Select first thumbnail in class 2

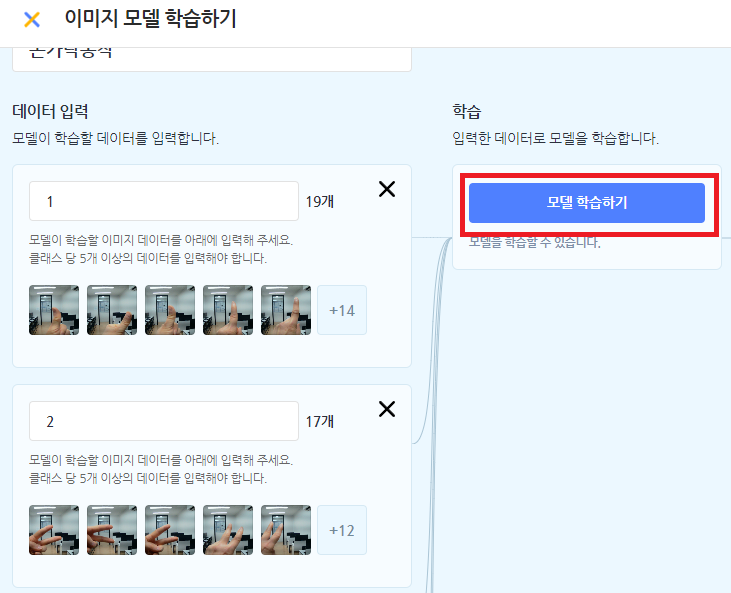pos(54,530)
